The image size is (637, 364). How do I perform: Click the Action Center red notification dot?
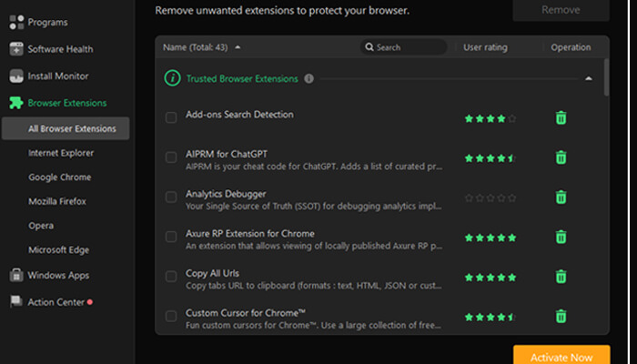pos(90,302)
